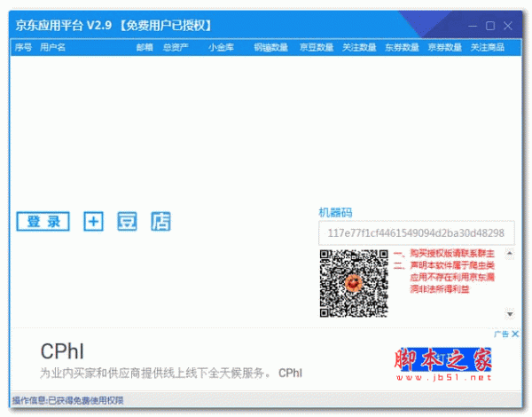
Task: Select the 邮箱 column header
Action: point(145,47)
